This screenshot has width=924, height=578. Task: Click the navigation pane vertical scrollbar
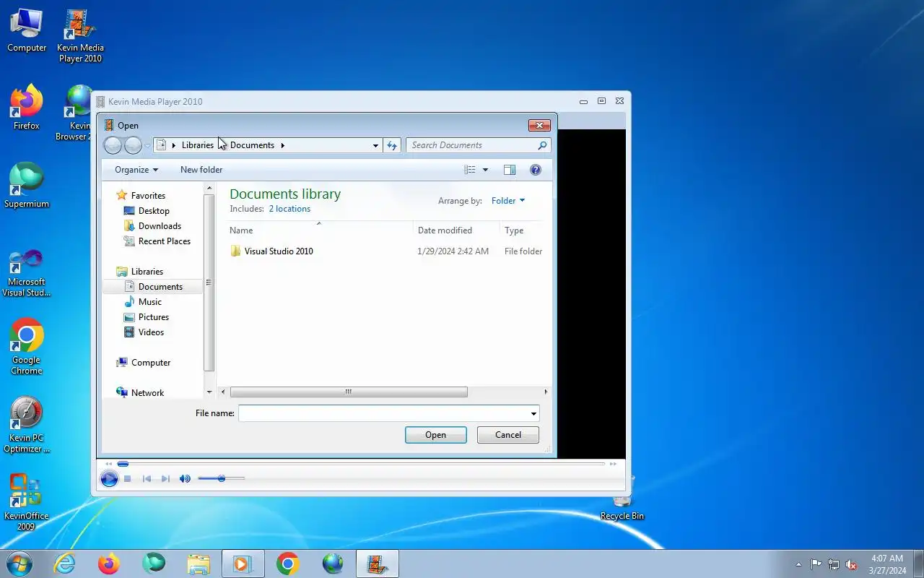(209, 282)
